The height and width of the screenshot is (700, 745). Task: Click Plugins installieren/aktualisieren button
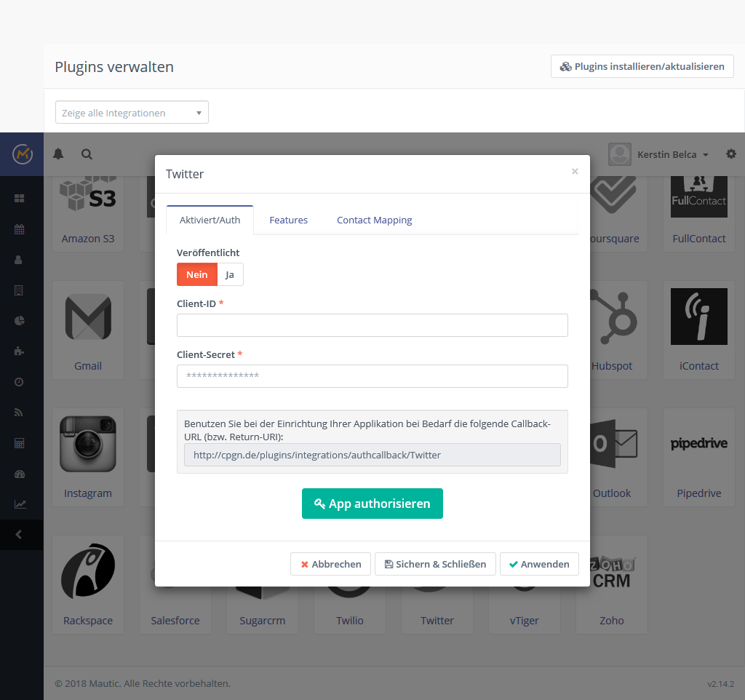click(642, 66)
